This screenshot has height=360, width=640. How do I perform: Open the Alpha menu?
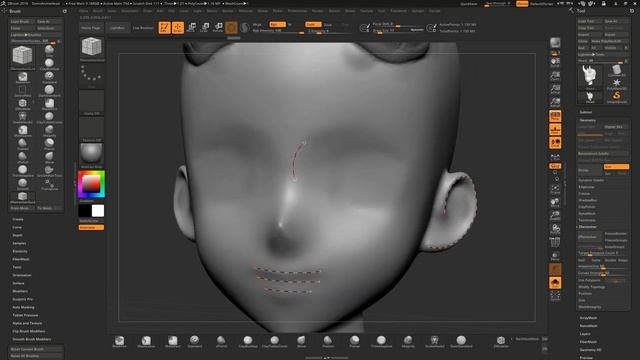(x=83, y=11)
